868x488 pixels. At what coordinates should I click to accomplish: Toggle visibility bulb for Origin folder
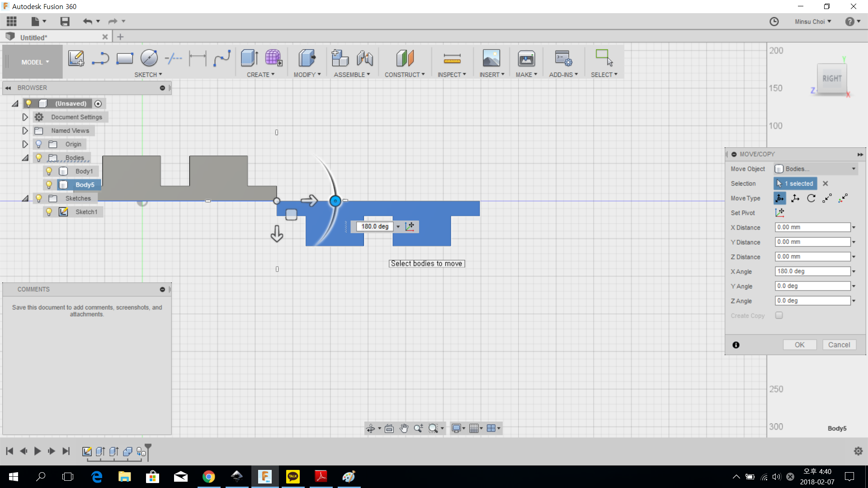[38, 144]
